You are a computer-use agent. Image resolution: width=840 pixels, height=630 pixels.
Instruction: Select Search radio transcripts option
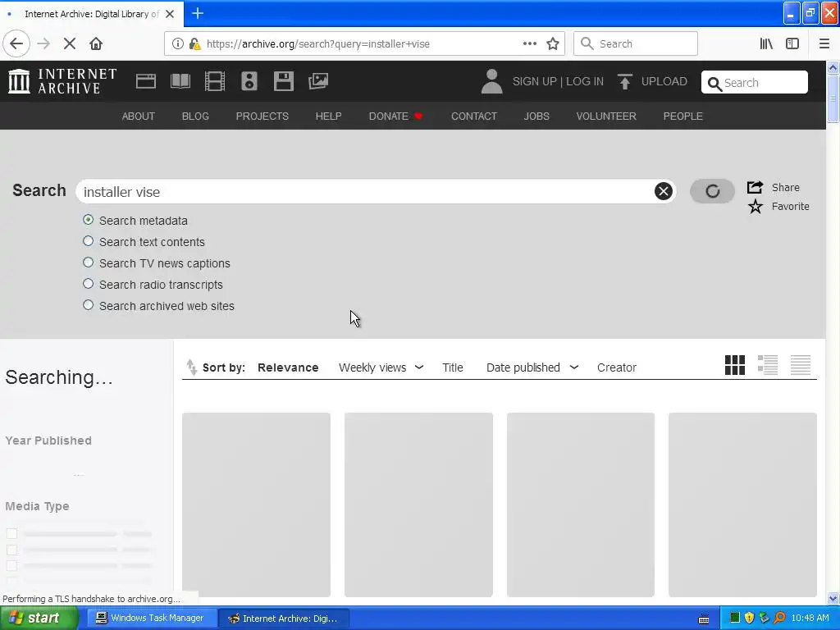point(89,284)
